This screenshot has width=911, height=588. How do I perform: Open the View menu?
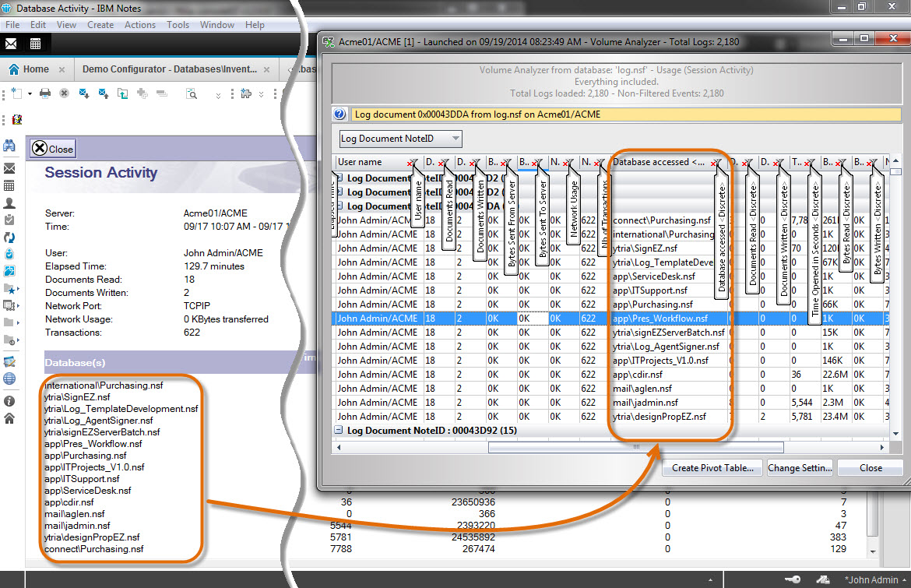coord(66,25)
